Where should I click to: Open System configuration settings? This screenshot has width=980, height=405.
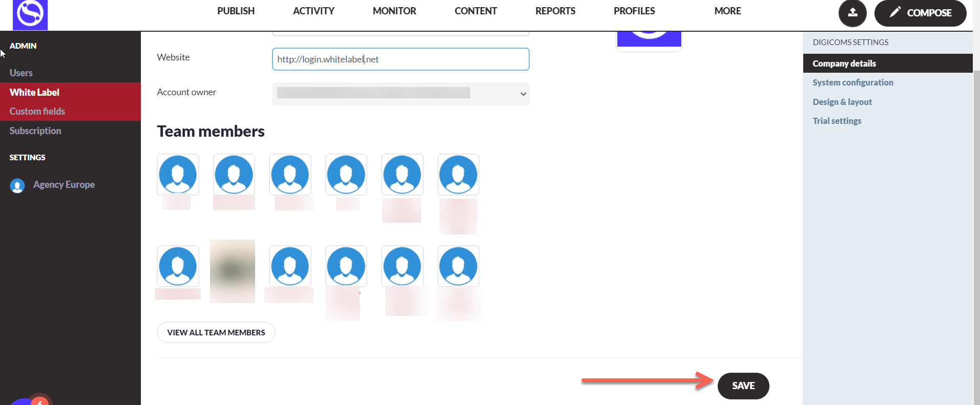852,82
